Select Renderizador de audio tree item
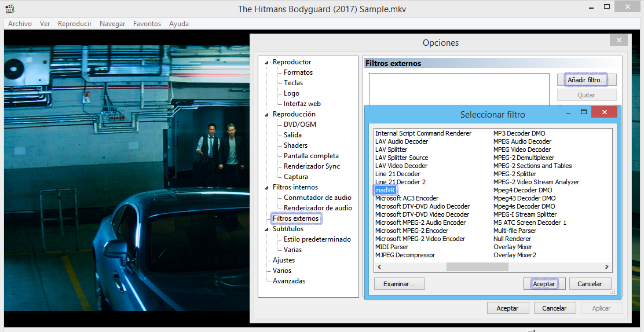This screenshot has width=644, height=332. [317, 208]
